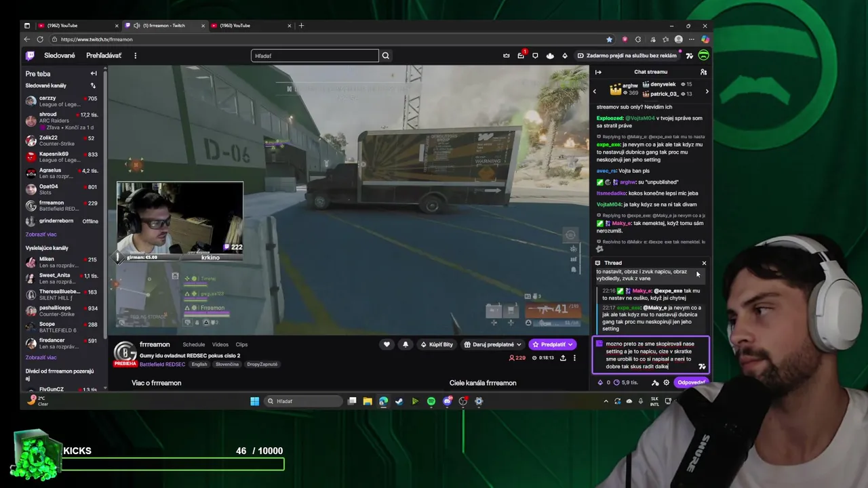Image resolution: width=868 pixels, height=488 pixels.
Task: Open Sweet_Anita channel in sidebar
Action: [x=62, y=279]
